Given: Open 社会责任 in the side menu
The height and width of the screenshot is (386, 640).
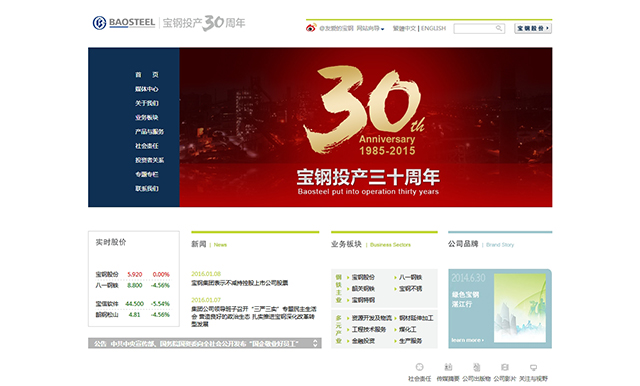Looking at the screenshot, I should tap(147, 146).
